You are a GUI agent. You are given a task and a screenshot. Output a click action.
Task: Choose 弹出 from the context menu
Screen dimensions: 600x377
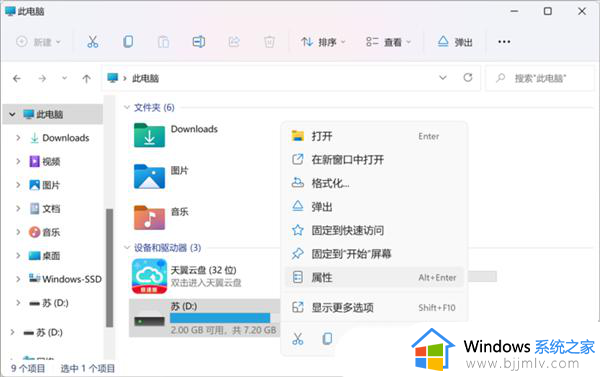click(375, 207)
